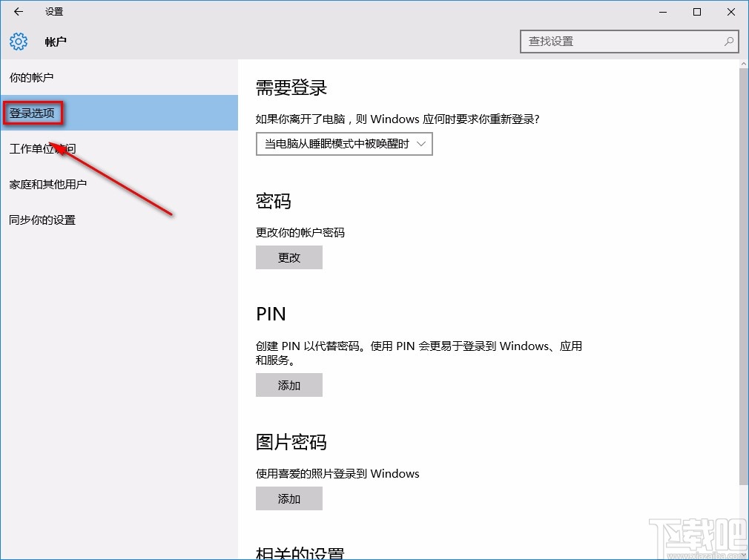Open 同步你的设置 from the sidebar
749x560 pixels.
[x=42, y=220]
